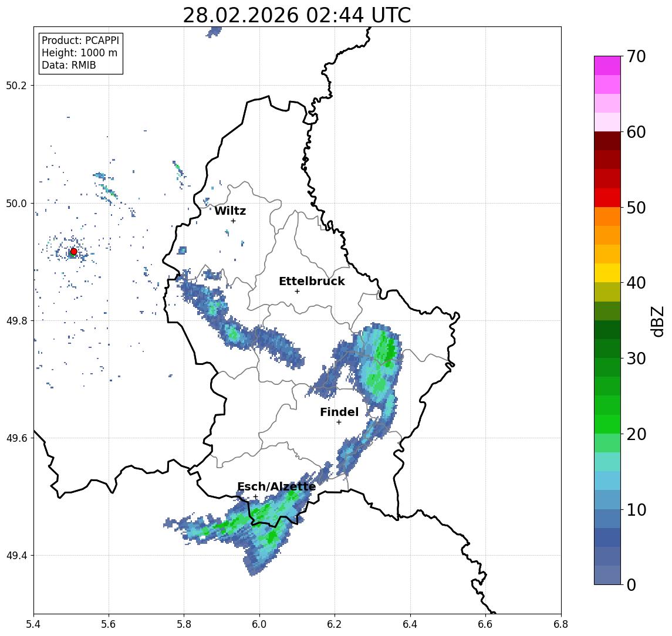Click the Data: RMIB line
This screenshot has width=672, height=636.
[69, 65]
